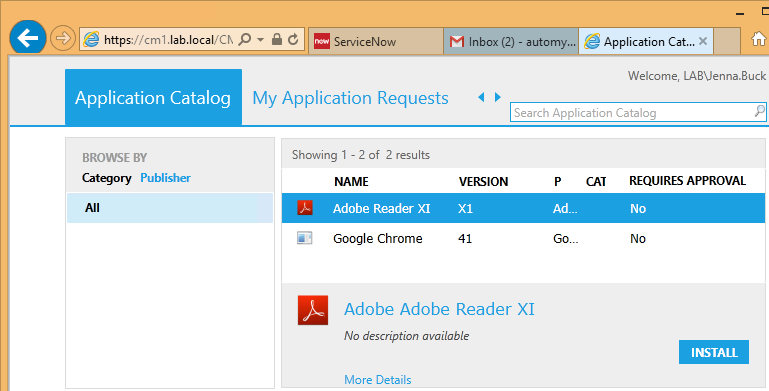Click the catalog search magnifier icon
The width and height of the screenshot is (769, 391).
coord(759,112)
